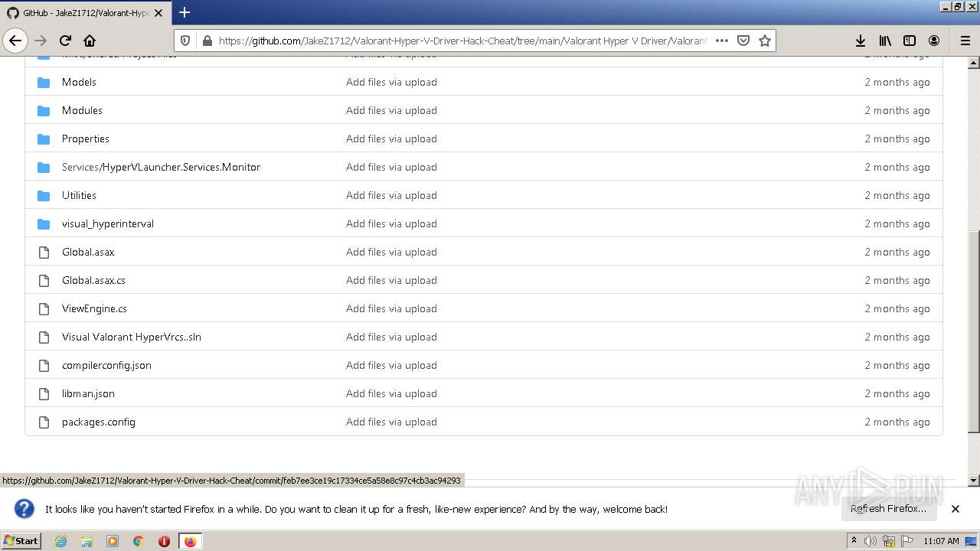
Task: Open Visual Valorant HyperVrcs..sln file
Action: click(x=132, y=337)
